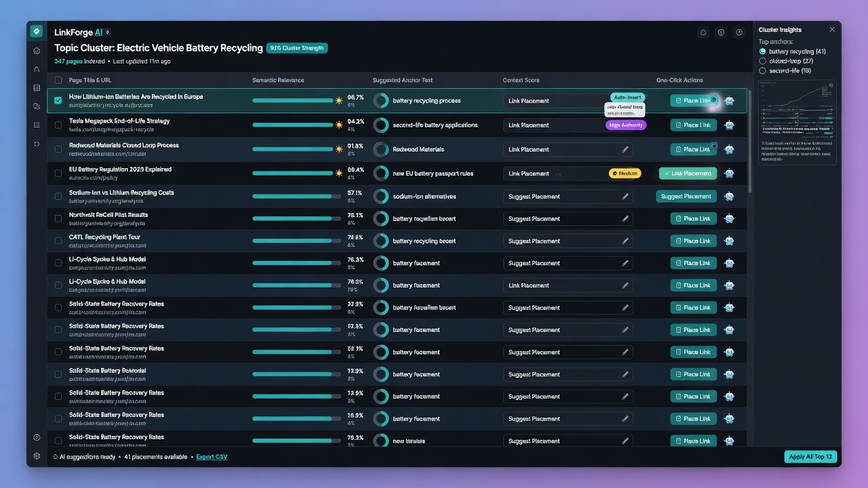Screen dimensions: 868x488
Task: Edit context with pencil in Sodium-ion row
Action: (x=625, y=197)
